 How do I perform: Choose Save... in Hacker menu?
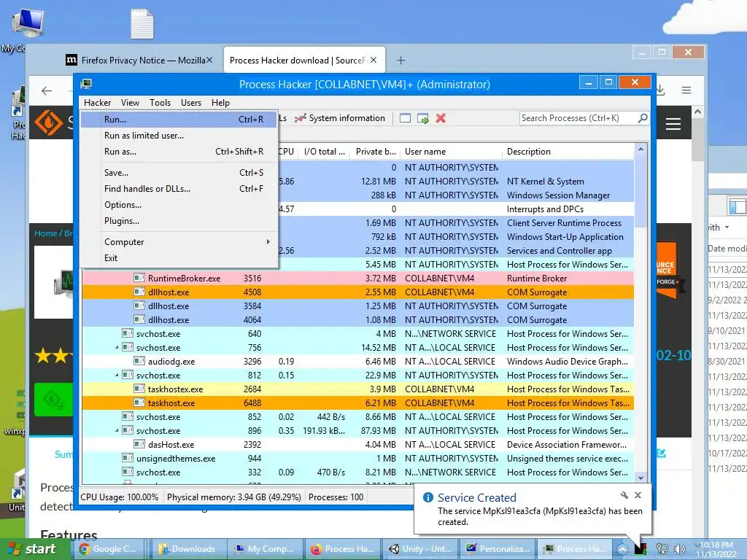[179, 173]
